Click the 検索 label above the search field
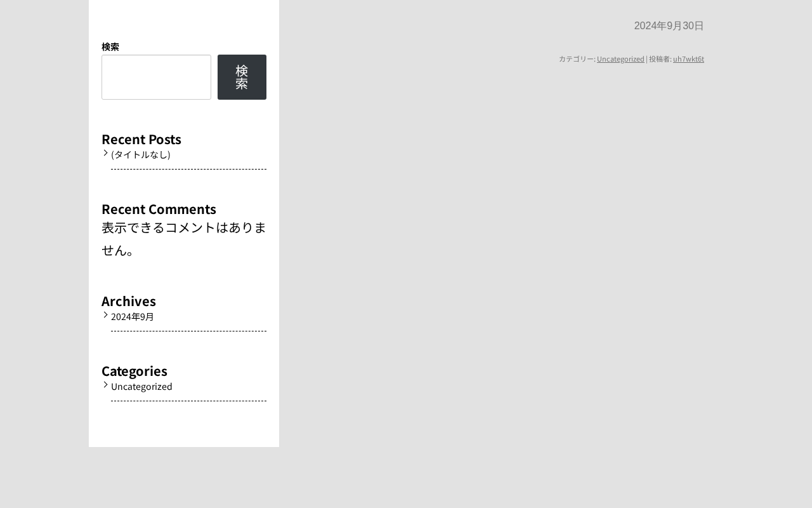The width and height of the screenshot is (812, 508). [110, 46]
